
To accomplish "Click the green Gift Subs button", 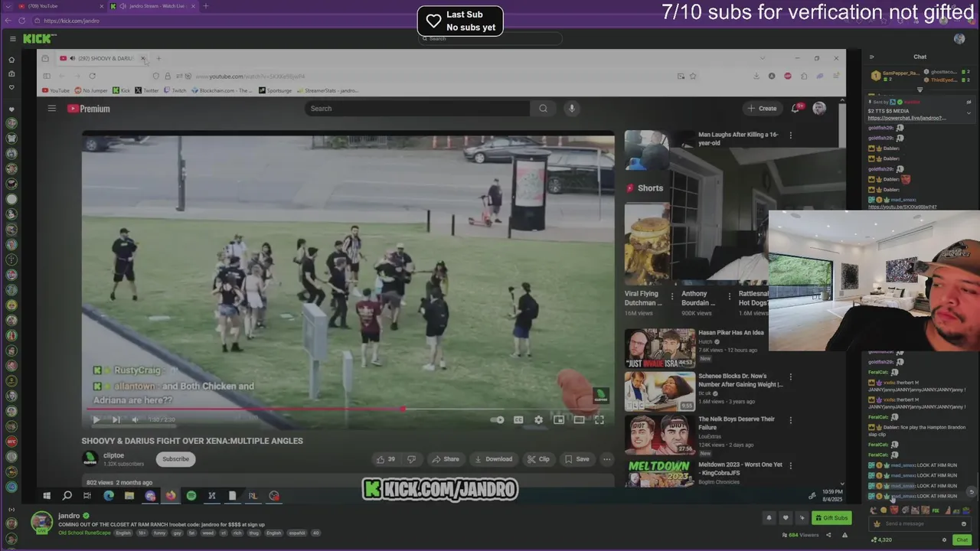I will tap(831, 518).
